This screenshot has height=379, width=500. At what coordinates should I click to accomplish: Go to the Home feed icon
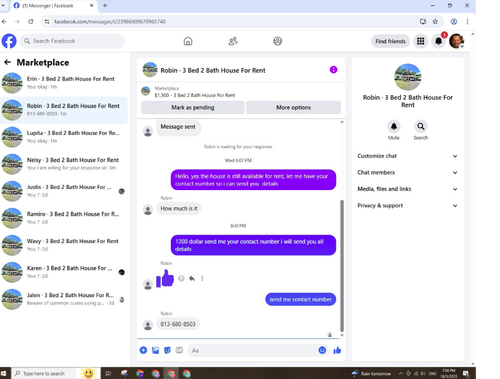[x=188, y=41]
